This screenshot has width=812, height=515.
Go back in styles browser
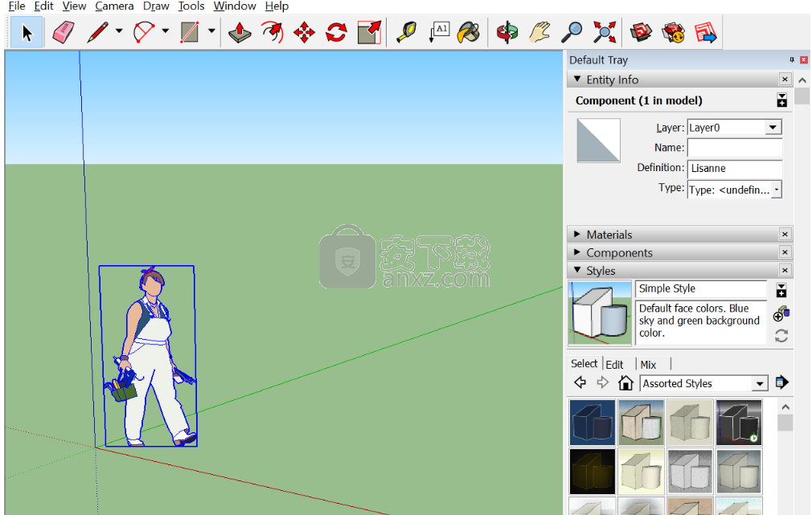580,383
